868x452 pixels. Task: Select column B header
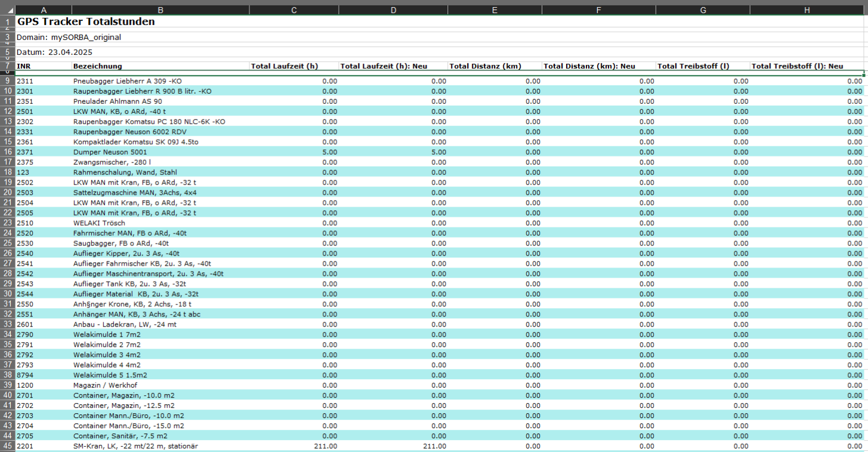160,10
